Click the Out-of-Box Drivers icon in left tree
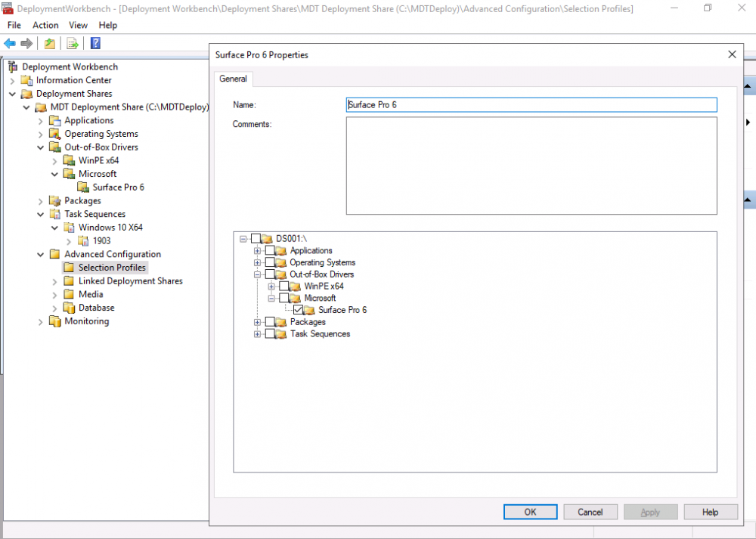The height and width of the screenshot is (539, 756). (55, 147)
